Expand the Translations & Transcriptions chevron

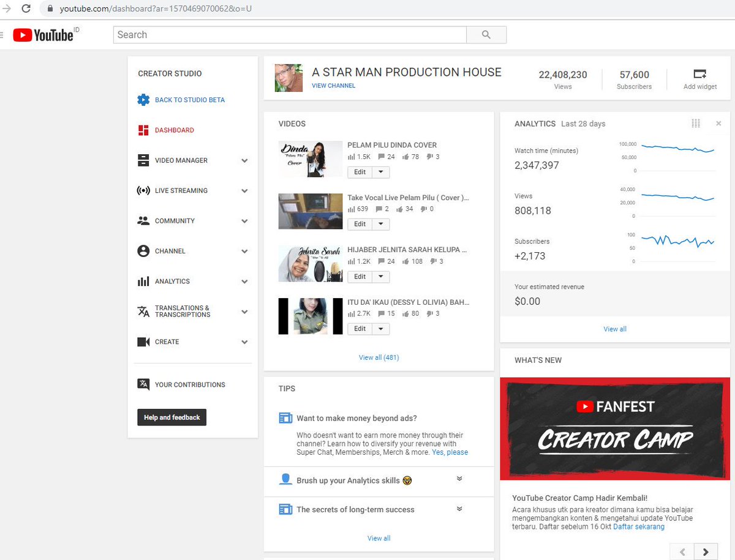pyautogui.click(x=244, y=312)
